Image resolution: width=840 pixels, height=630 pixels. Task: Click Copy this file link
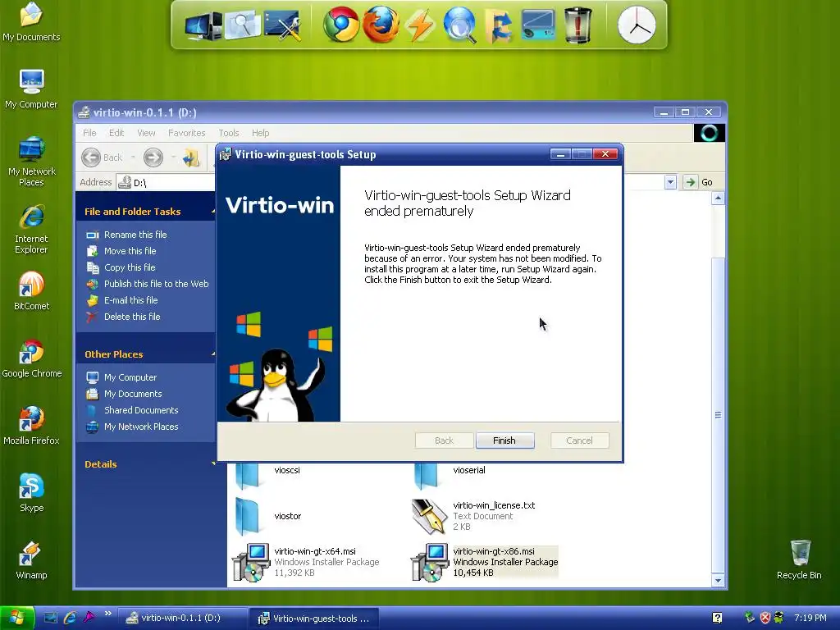pos(130,267)
